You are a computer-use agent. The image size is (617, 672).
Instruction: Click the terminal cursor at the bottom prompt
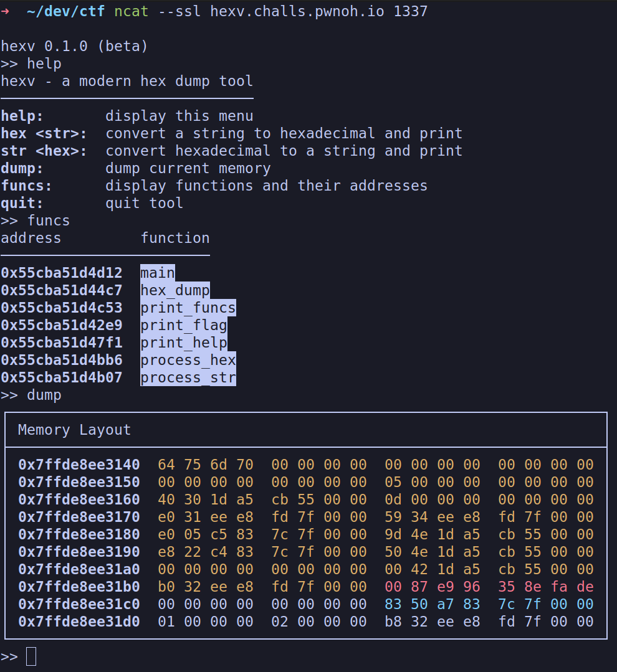click(x=31, y=656)
